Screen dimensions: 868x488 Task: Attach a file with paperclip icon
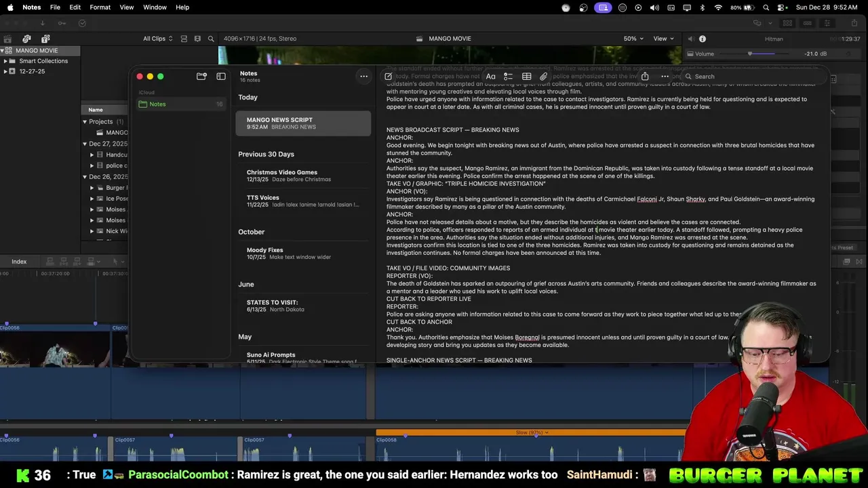tap(544, 77)
